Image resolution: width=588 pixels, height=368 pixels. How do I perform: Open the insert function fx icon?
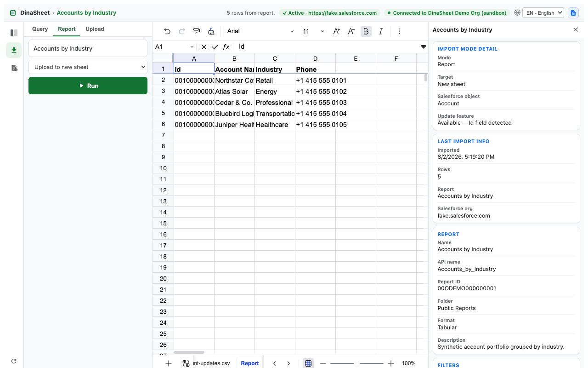(226, 47)
